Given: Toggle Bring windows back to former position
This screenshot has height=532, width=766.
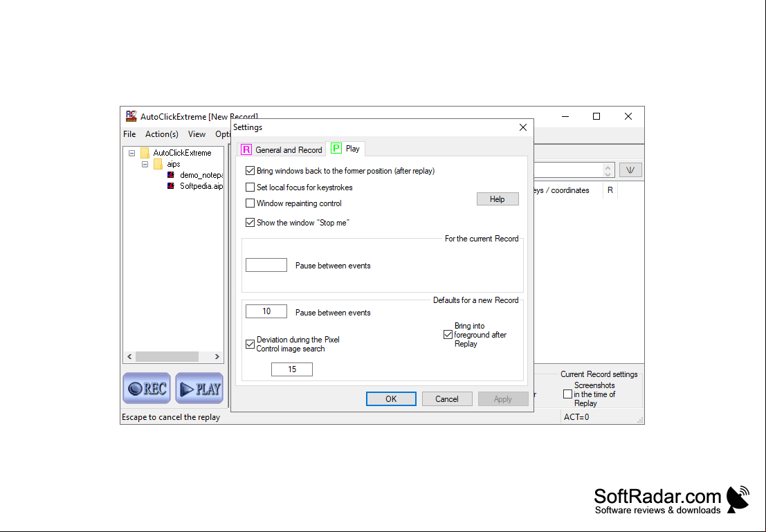Looking at the screenshot, I should pyautogui.click(x=250, y=170).
